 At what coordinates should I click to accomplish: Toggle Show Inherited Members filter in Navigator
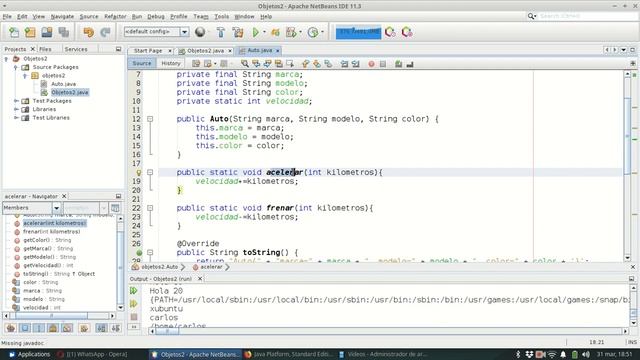[x=11, y=328]
